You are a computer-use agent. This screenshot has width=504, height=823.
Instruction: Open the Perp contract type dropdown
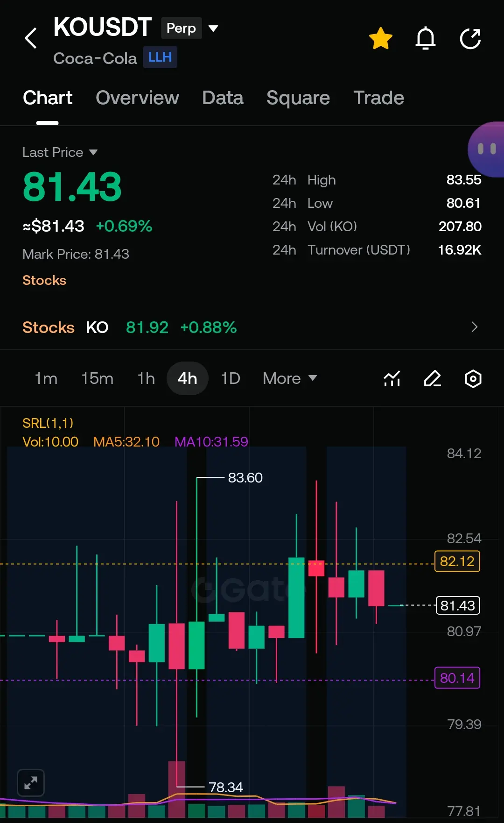coord(190,28)
